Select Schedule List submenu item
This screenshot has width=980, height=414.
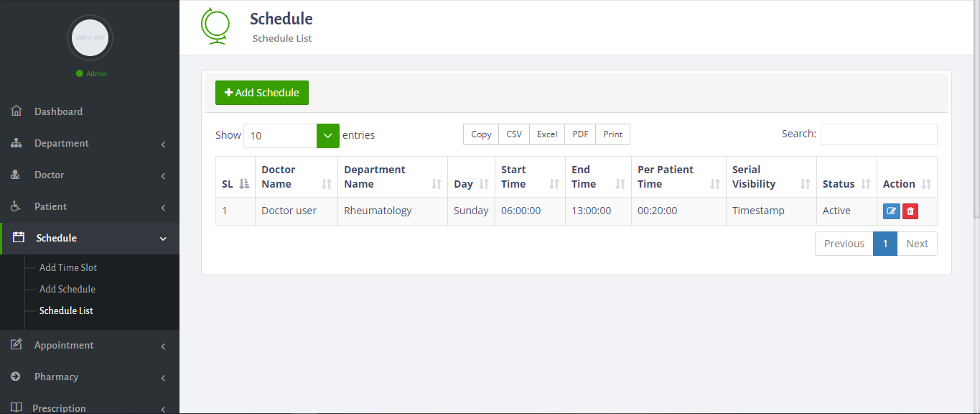point(66,310)
